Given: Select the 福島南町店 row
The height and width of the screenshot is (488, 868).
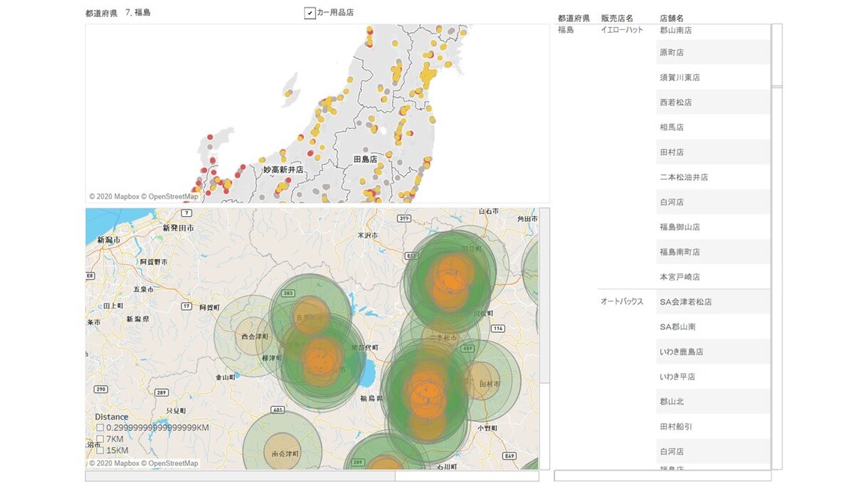Looking at the screenshot, I should pyautogui.click(x=714, y=251).
